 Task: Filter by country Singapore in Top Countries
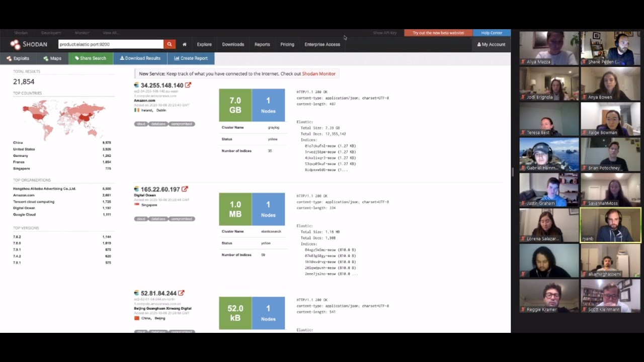(22, 168)
